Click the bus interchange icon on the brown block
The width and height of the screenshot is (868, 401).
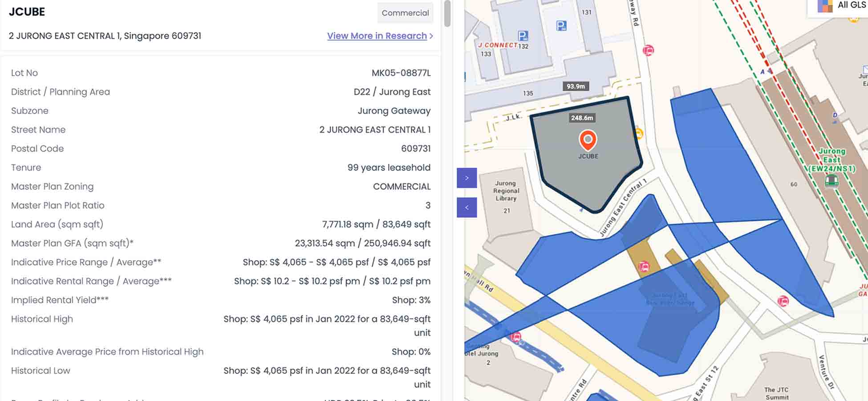click(644, 266)
